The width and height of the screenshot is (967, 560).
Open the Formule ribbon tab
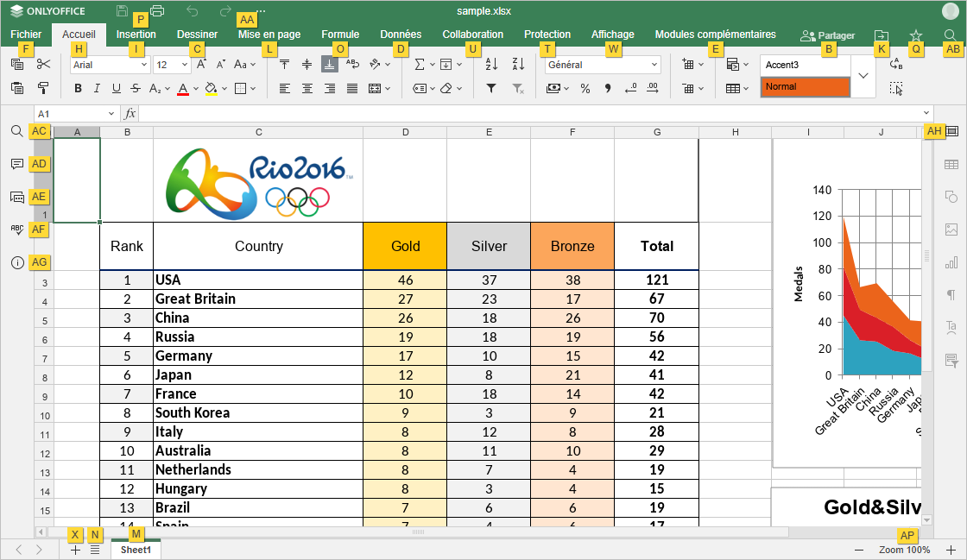[x=340, y=35]
